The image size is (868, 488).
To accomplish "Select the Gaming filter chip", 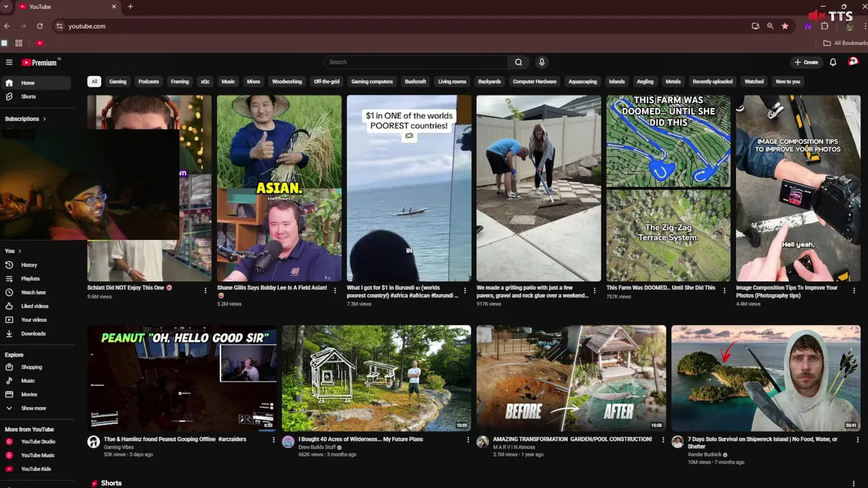I will pyautogui.click(x=118, y=81).
